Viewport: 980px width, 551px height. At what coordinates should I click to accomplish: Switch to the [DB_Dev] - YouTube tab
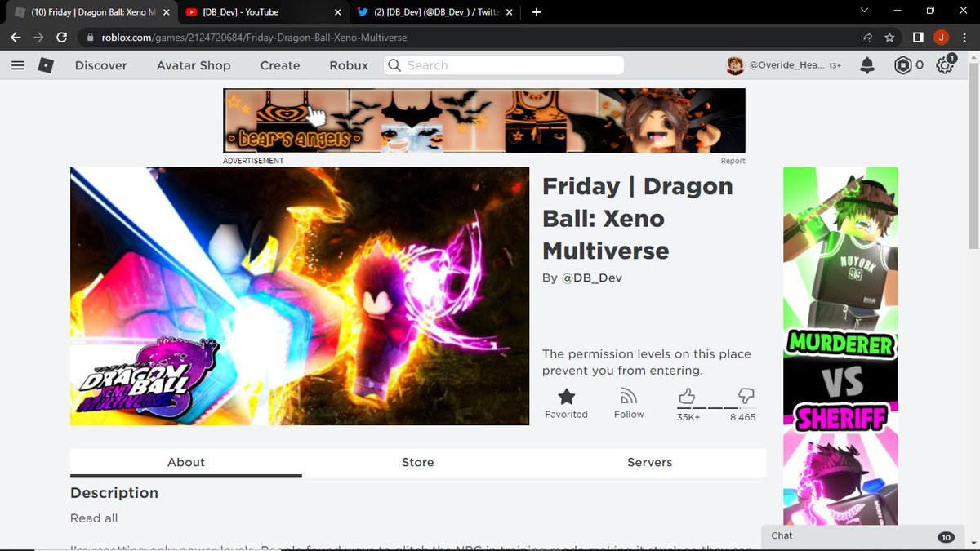click(x=264, y=12)
